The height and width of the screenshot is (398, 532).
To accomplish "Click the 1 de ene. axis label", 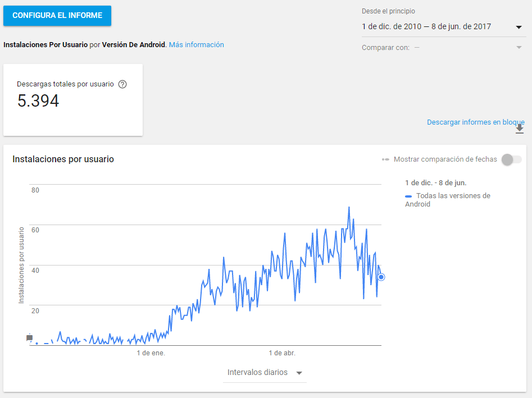I will 151,353.
